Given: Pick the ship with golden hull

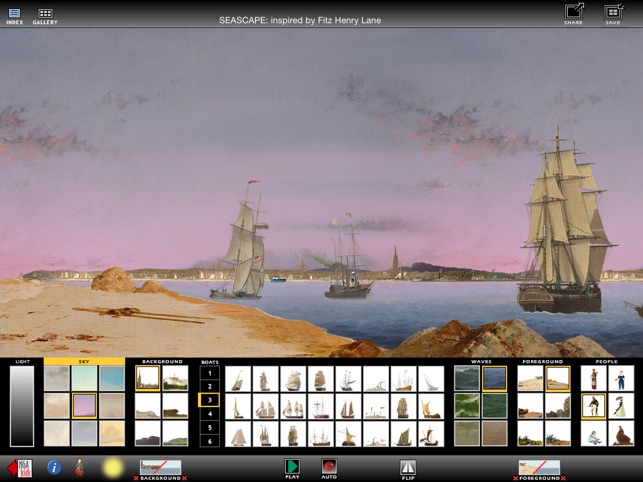Looking at the screenshot, I should (403, 378).
